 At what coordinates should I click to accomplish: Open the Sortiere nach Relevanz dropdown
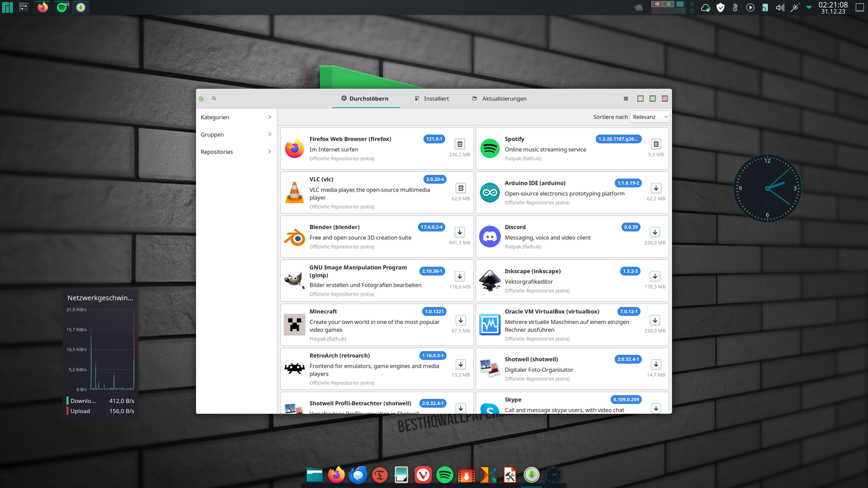click(x=650, y=117)
